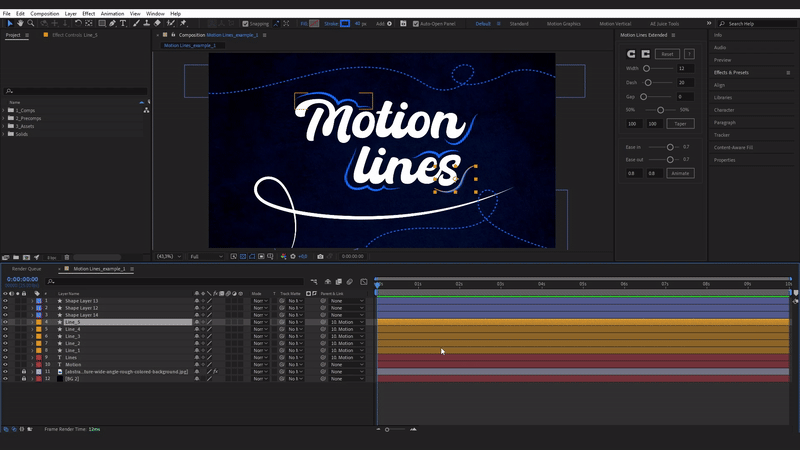Take a snapshot with the camera icon
This screenshot has width=800, height=450.
[320, 256]
